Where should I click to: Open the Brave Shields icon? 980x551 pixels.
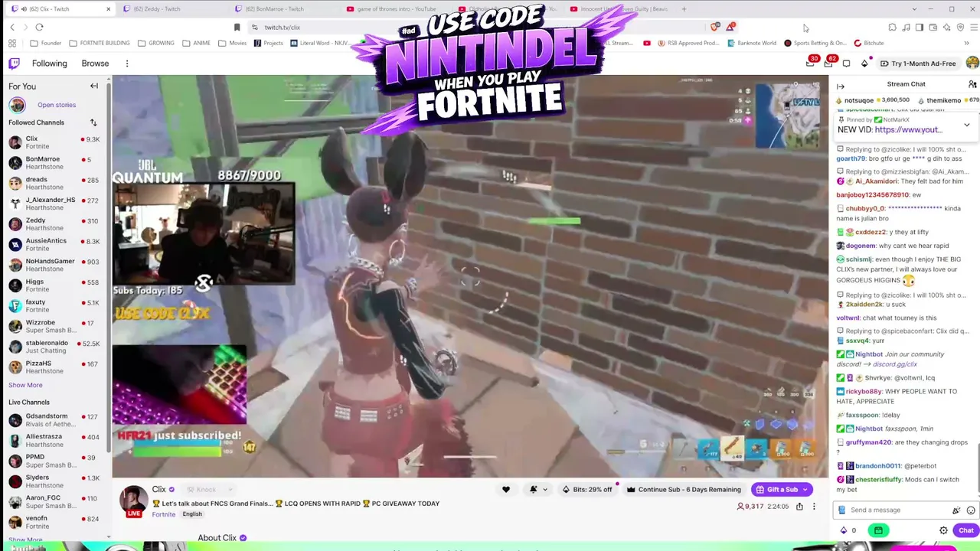[715, 28]
